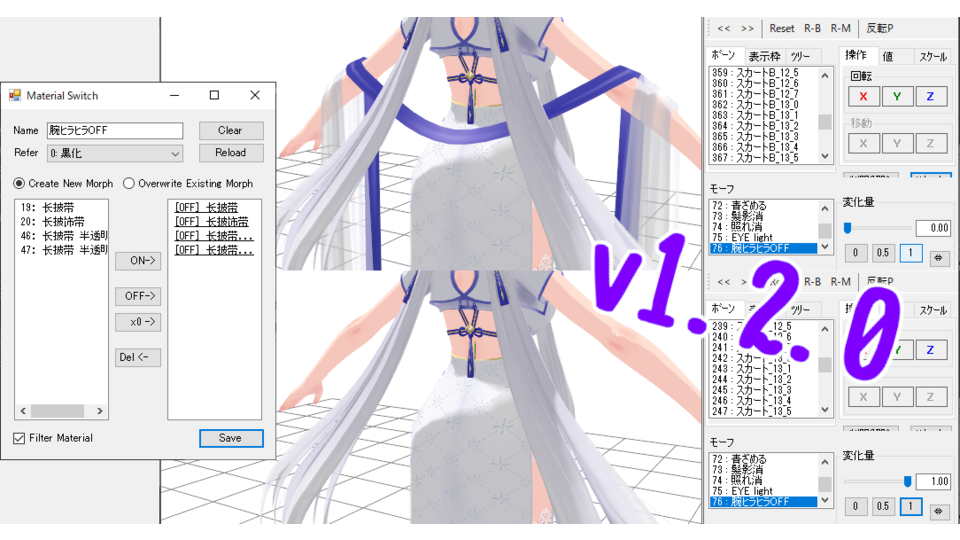960x540 pixels.
Task: Click the Material Switch title bar app icon
Action: 15,96
